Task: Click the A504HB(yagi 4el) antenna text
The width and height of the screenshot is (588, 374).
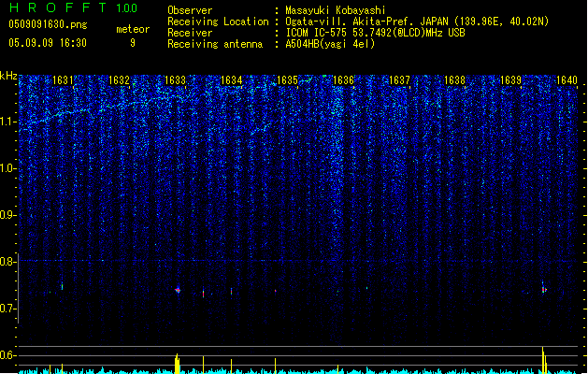Action: (x=330, y=44)
